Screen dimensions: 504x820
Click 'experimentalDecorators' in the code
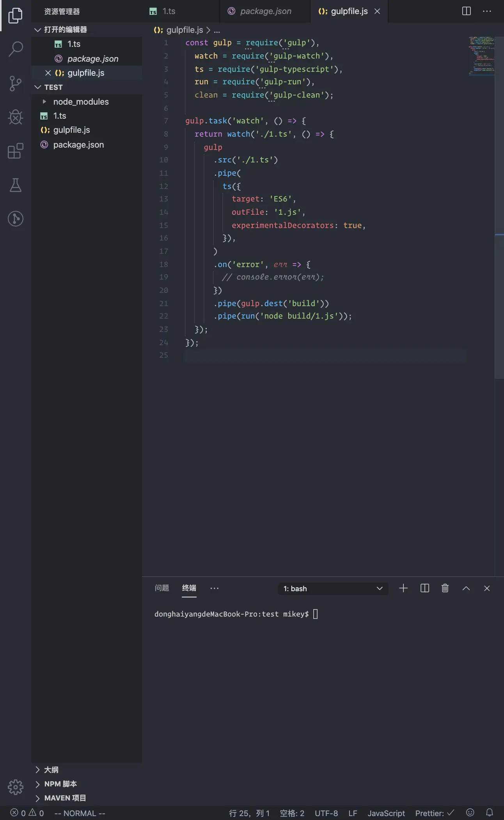283,225
